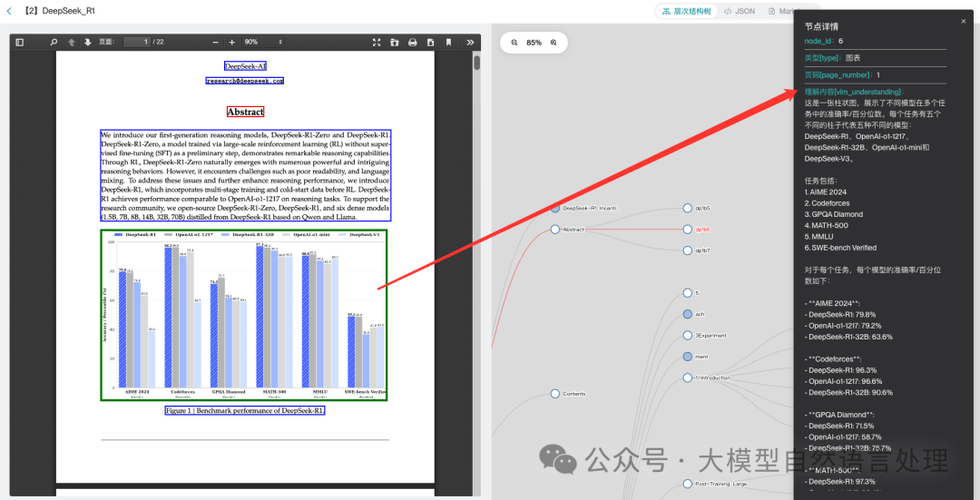980x500 pixels.
Task: Open the 90% zoom level dropdown
Action: (x=263, y=42)
